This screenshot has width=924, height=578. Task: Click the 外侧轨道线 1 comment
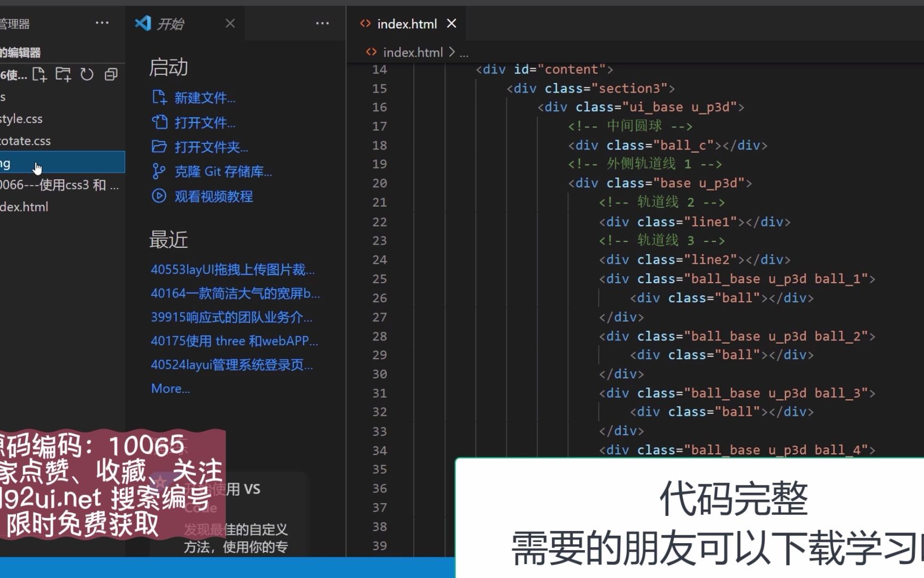tap(645, 164)
